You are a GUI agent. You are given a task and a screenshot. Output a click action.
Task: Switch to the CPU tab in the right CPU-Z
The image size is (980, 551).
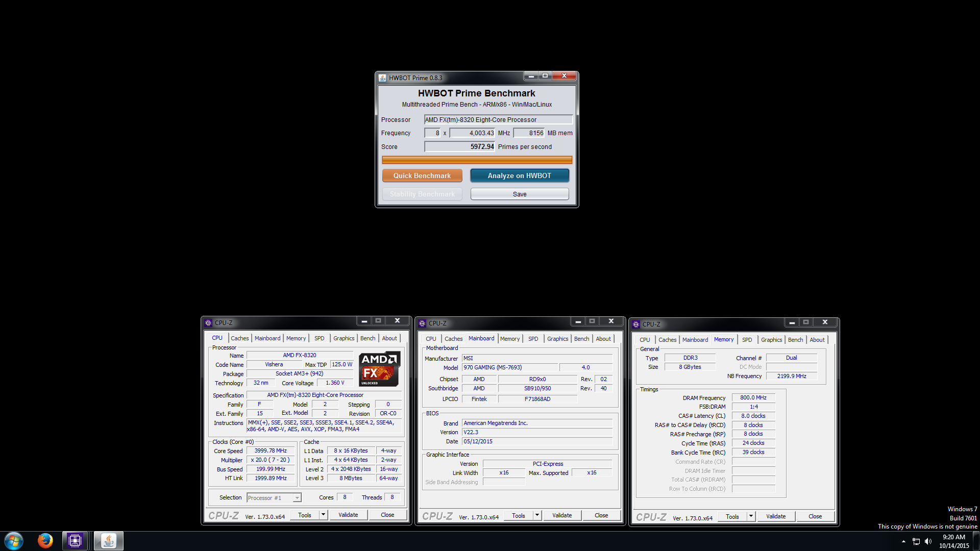pos(645,340)
